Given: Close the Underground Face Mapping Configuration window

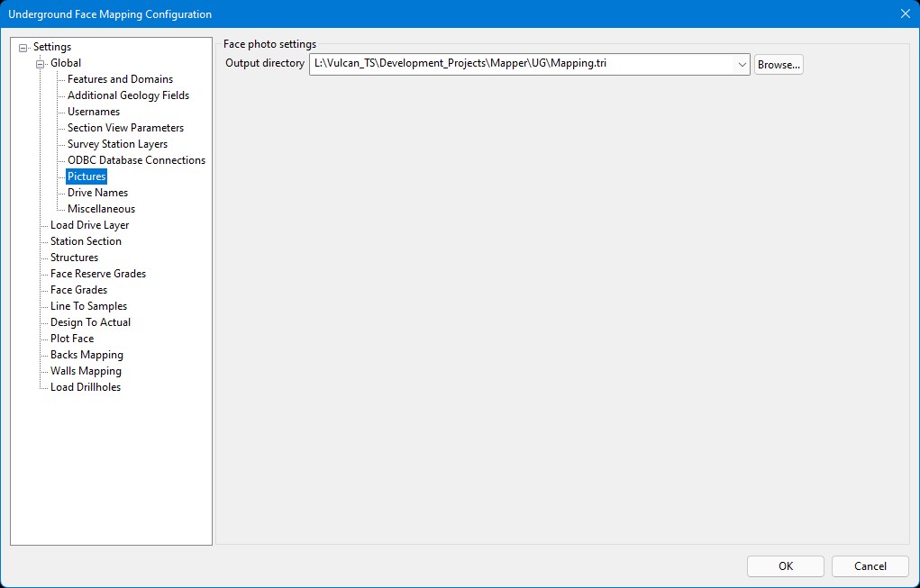Looking at the screenshot, I should coord(906,14).
